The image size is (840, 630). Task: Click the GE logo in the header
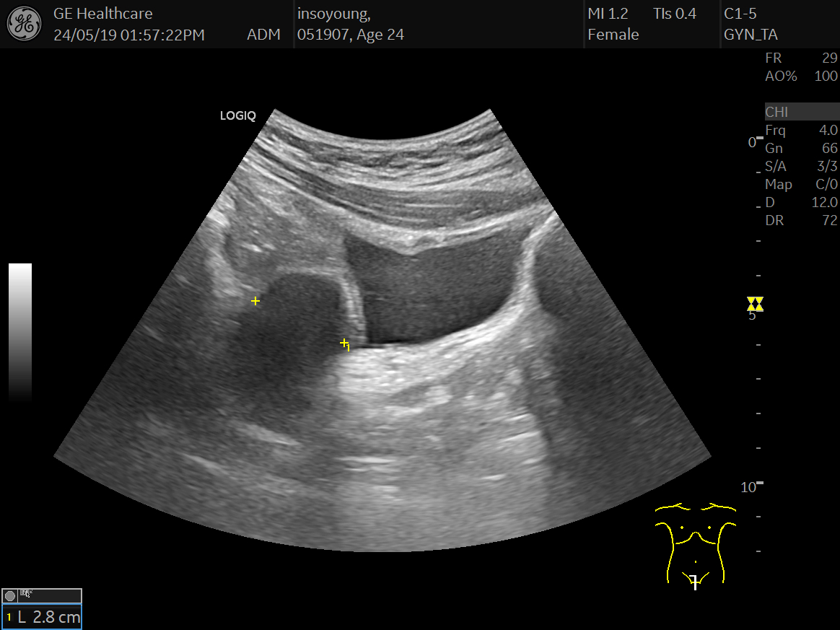24,24
